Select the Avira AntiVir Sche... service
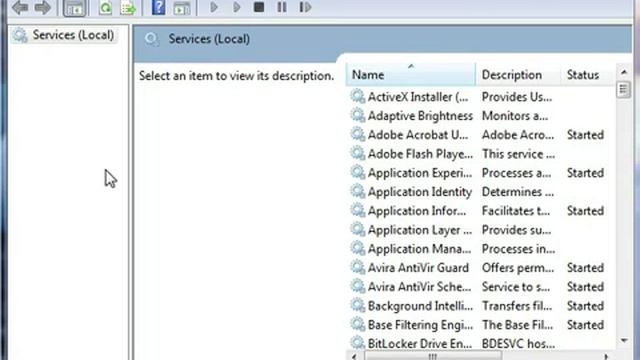The image size is (640, 360). [420, 287]
